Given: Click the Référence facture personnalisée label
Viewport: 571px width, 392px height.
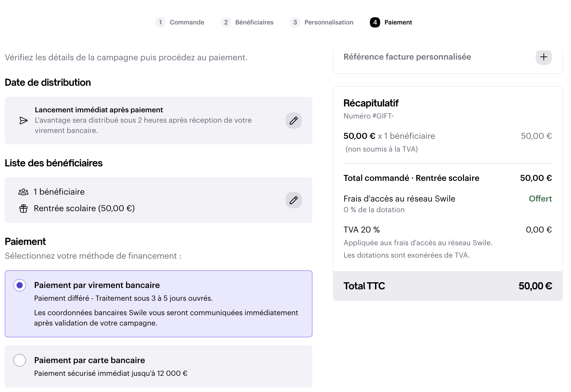Looking at the screenshot, I should click(407, 57).
